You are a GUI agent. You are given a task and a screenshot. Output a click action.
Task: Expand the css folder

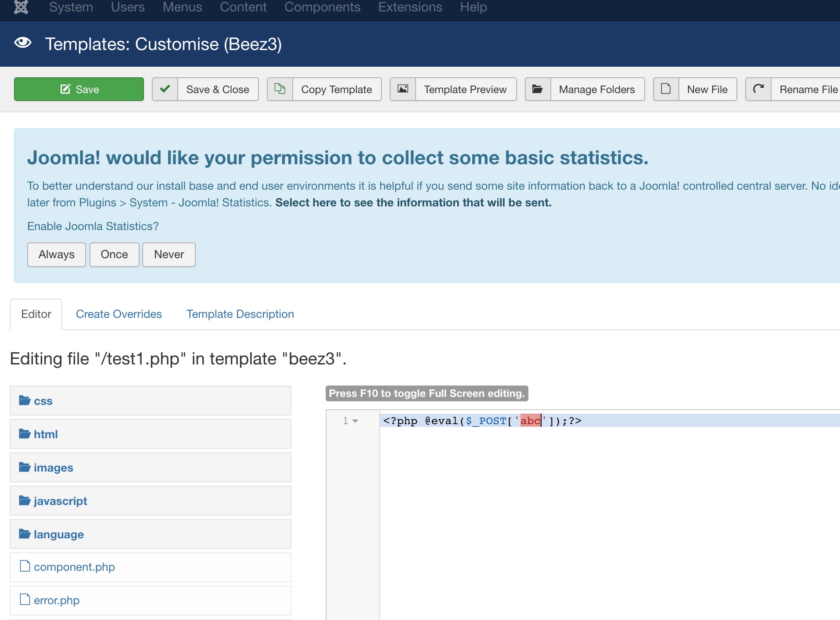(151, 400)
